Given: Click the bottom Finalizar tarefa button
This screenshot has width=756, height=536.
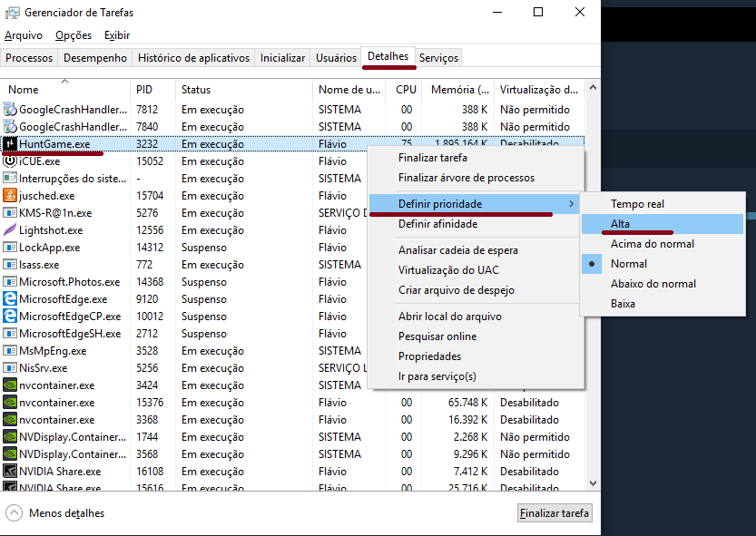Looking at the screenshot, I should [555, 513].
